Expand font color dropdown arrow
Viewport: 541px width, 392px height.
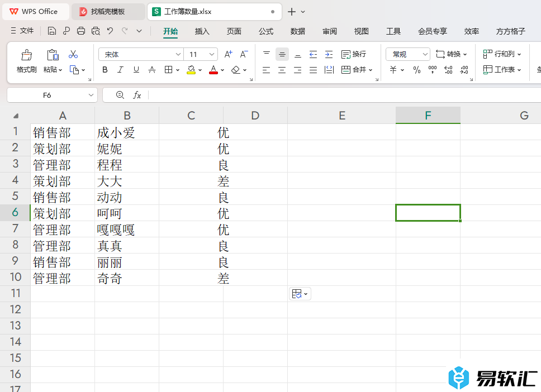click(222, 70)
